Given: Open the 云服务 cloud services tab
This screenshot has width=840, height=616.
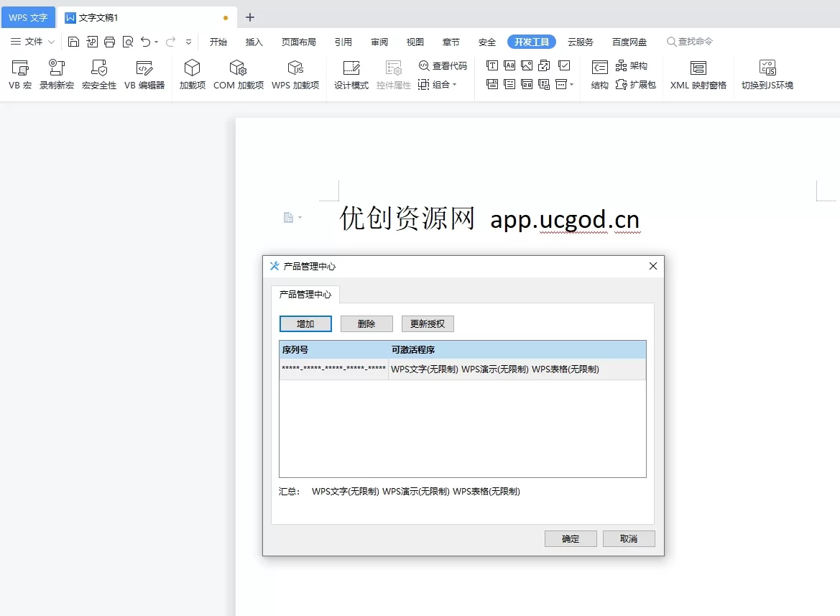Looking at the screenshot, I should 581,42.
